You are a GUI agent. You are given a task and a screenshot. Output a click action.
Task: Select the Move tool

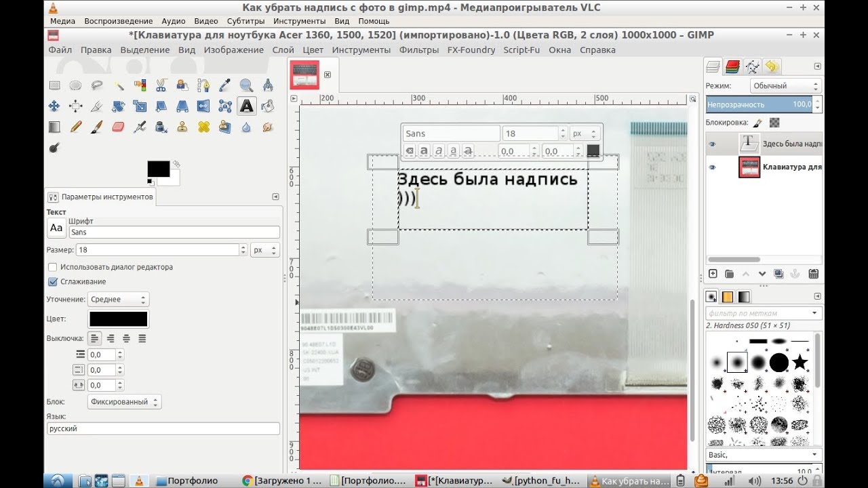pyautogui.click(x=54, y=106)
